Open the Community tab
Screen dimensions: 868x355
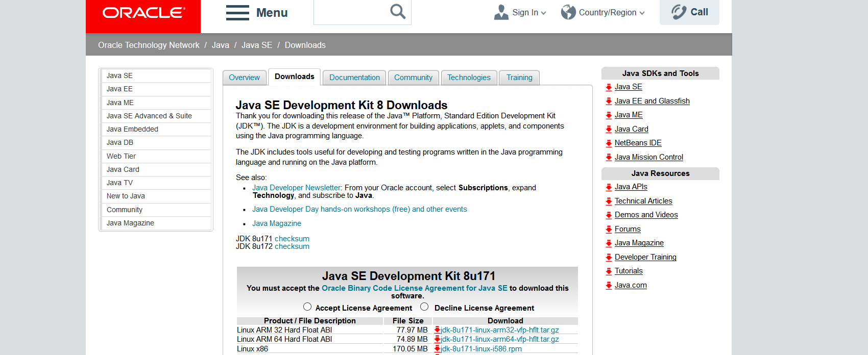(413, 78)
